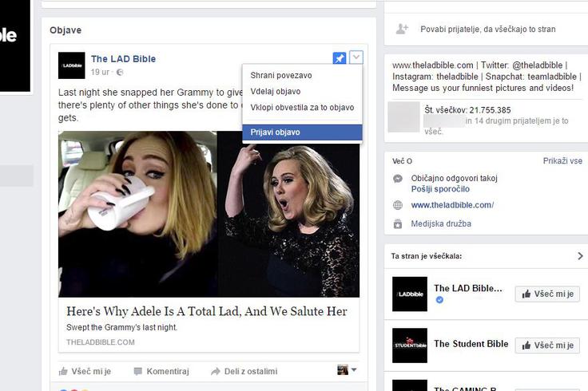Open 'in 14 drugim prijateljem je to všeč' text
This screenshot has width=588, height=391.
coord(496,126)
